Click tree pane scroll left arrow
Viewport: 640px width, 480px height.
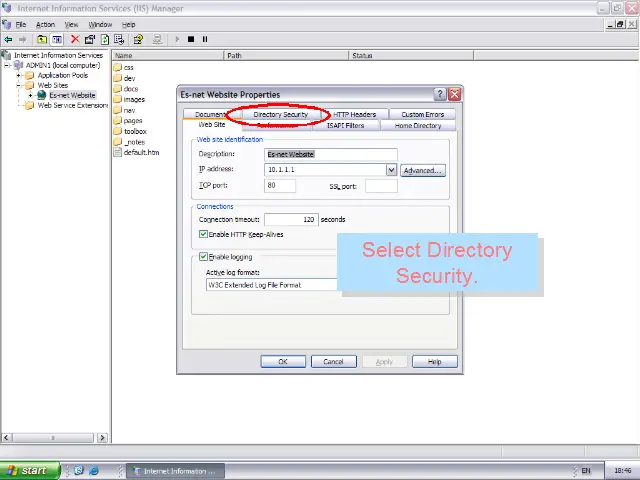point(6,438)
